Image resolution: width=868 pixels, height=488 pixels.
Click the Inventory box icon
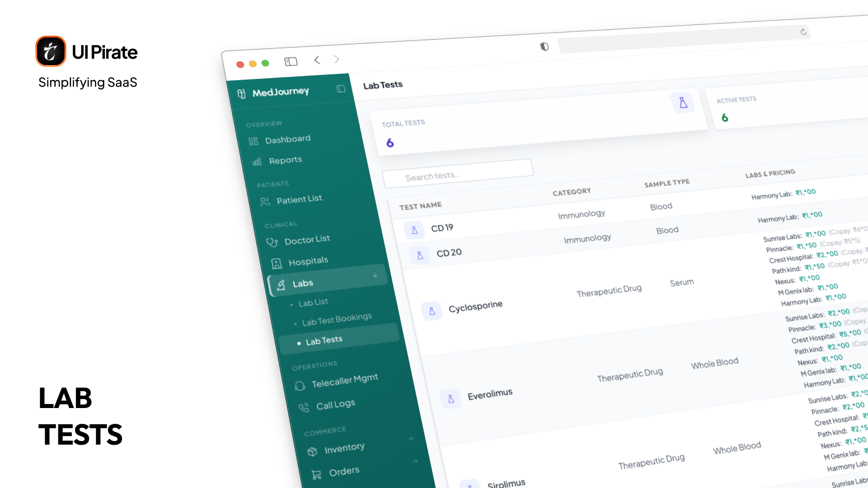point(312,451)
